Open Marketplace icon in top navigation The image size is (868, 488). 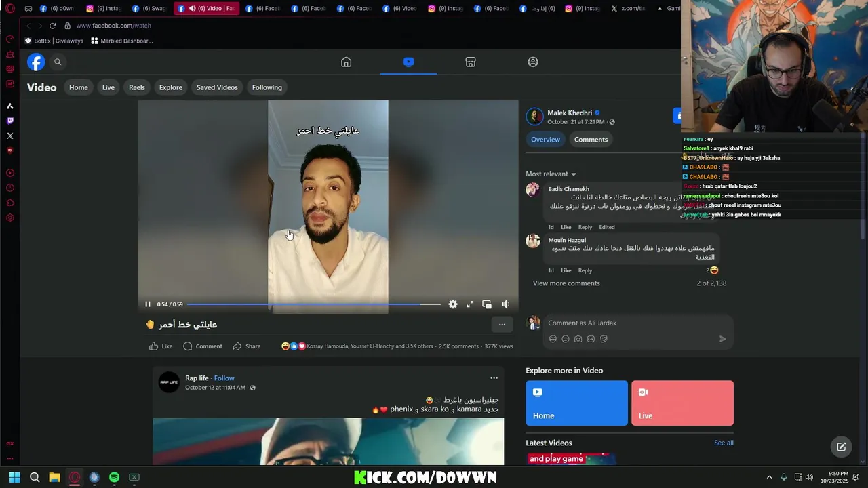point(471,62)
